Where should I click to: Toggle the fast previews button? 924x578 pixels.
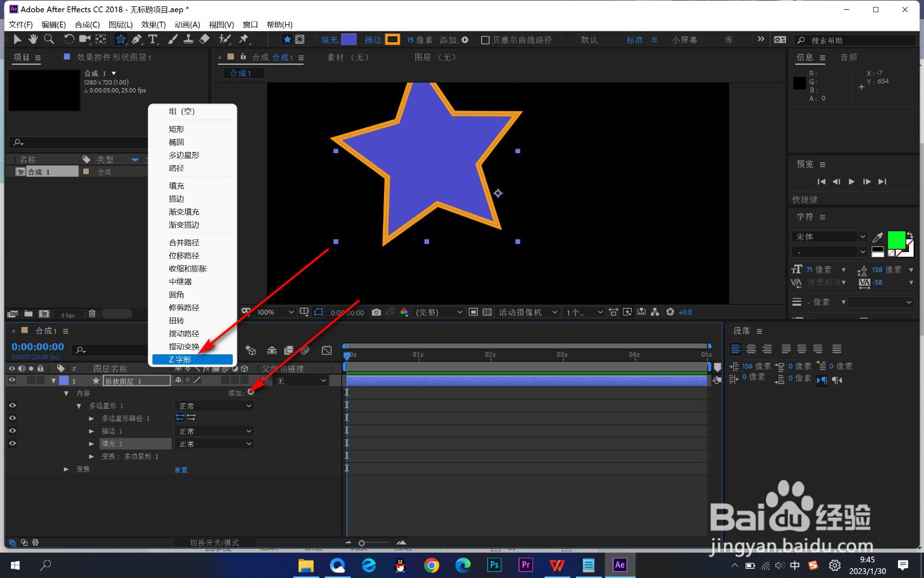click(x=627, y=312)
